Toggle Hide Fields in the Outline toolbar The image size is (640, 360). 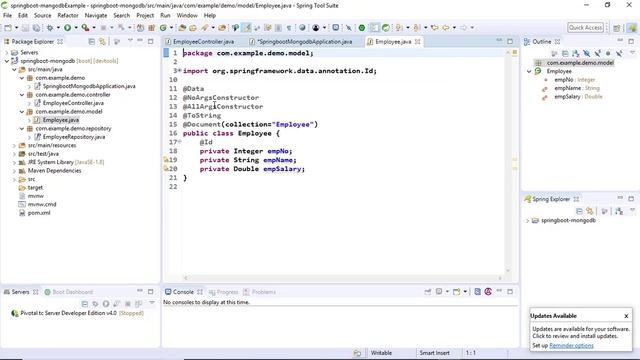pyautogui.click(x=587, y=53)
